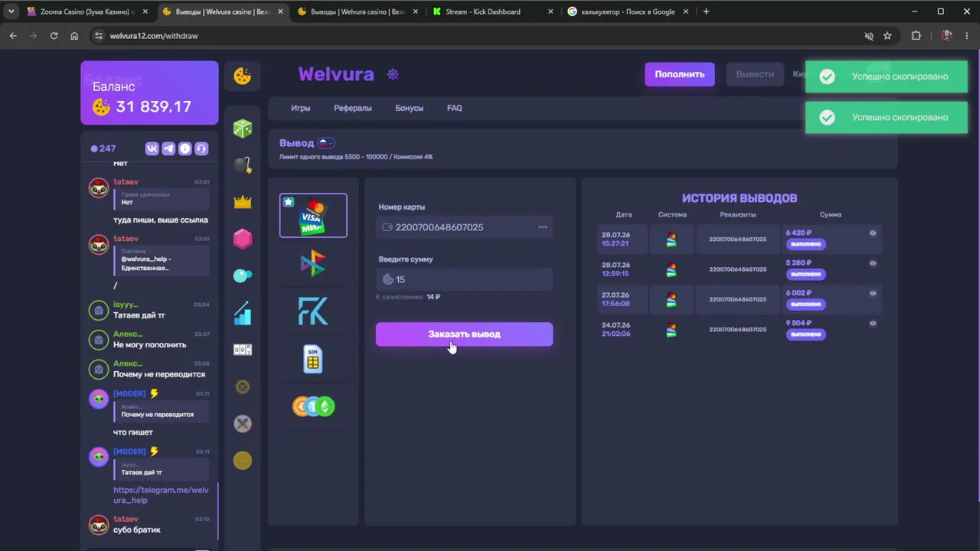
Task: Click the Welvura logo
Action: [x=336, y=74]
